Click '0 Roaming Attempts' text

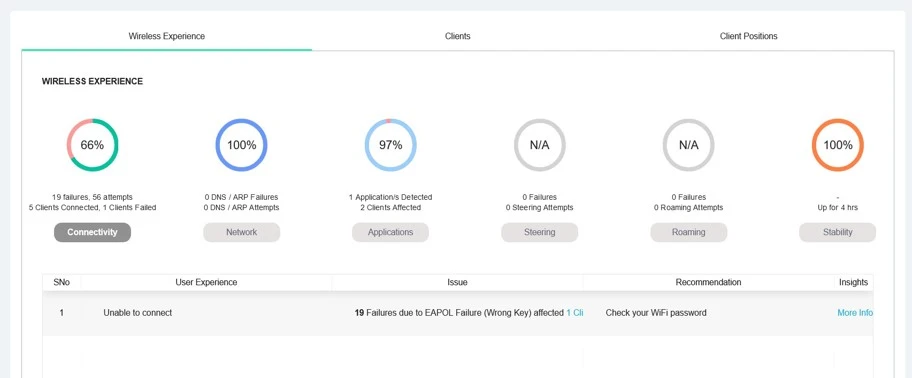point(689,208)
